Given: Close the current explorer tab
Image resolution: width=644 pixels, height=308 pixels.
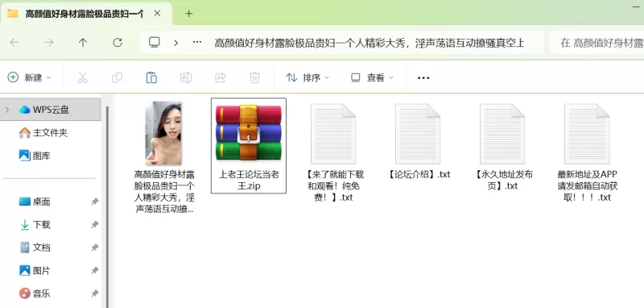Looking at the screenshot, I should click(x=157, y=14).
